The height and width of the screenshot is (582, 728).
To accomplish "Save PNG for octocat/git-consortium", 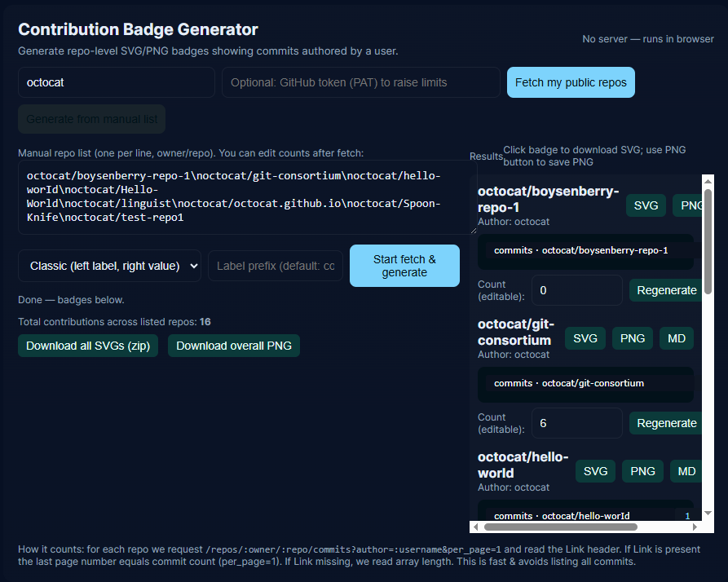I will click(632, 337).
